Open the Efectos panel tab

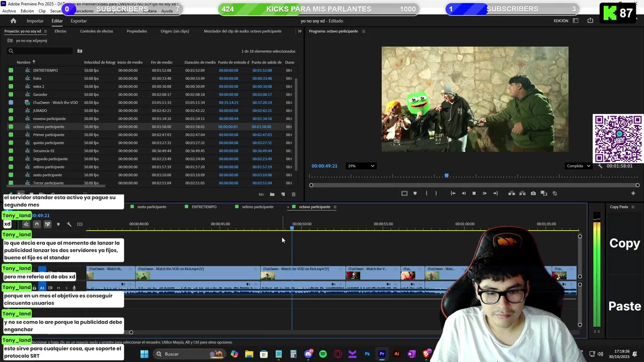60,31
